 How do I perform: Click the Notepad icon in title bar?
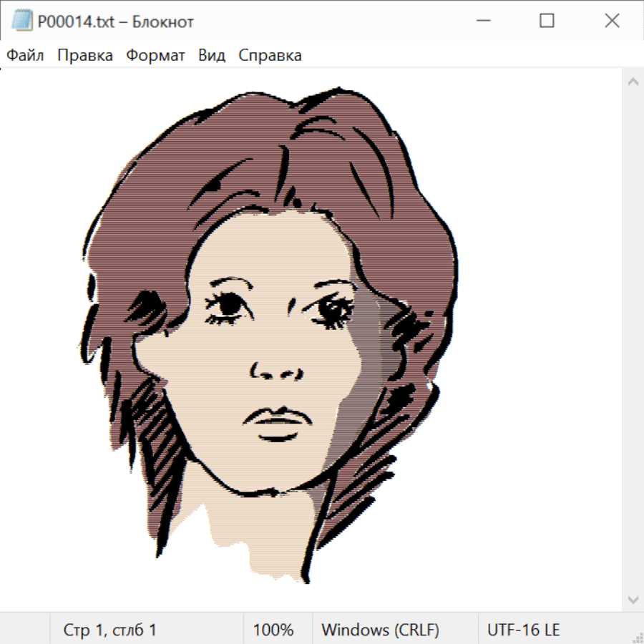[x=20, y=21]
